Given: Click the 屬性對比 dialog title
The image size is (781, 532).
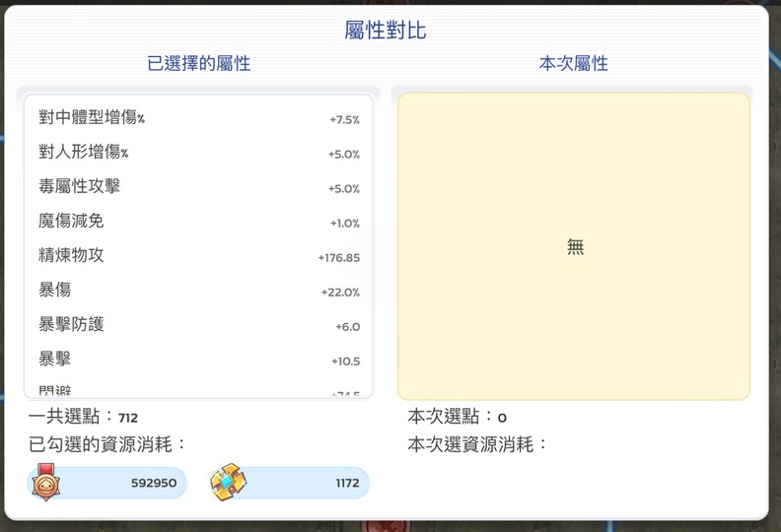Looking at the screenshot, I should pyautogui.click(x=385, y=31).
